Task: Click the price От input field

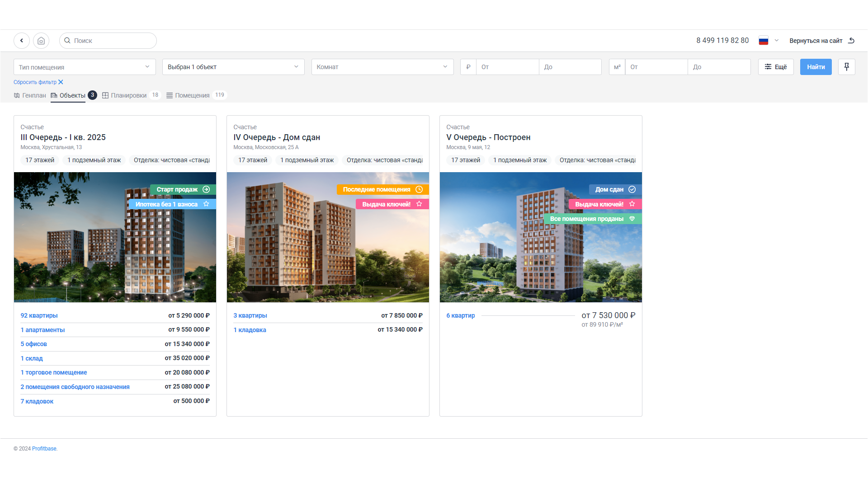Action: 508,67
